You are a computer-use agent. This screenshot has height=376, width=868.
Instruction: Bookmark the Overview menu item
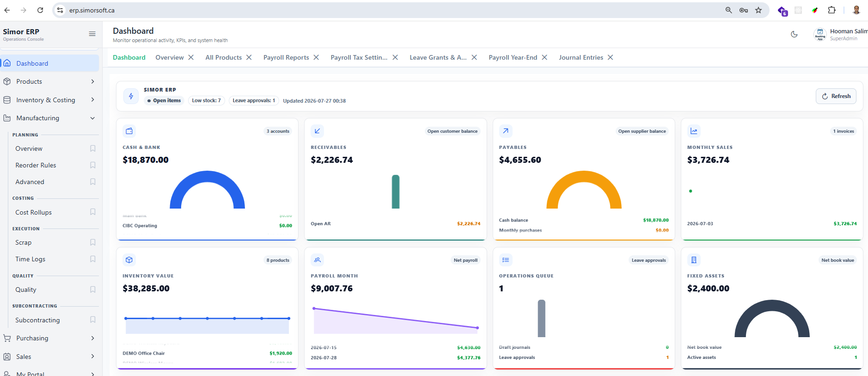coord(92,148)
